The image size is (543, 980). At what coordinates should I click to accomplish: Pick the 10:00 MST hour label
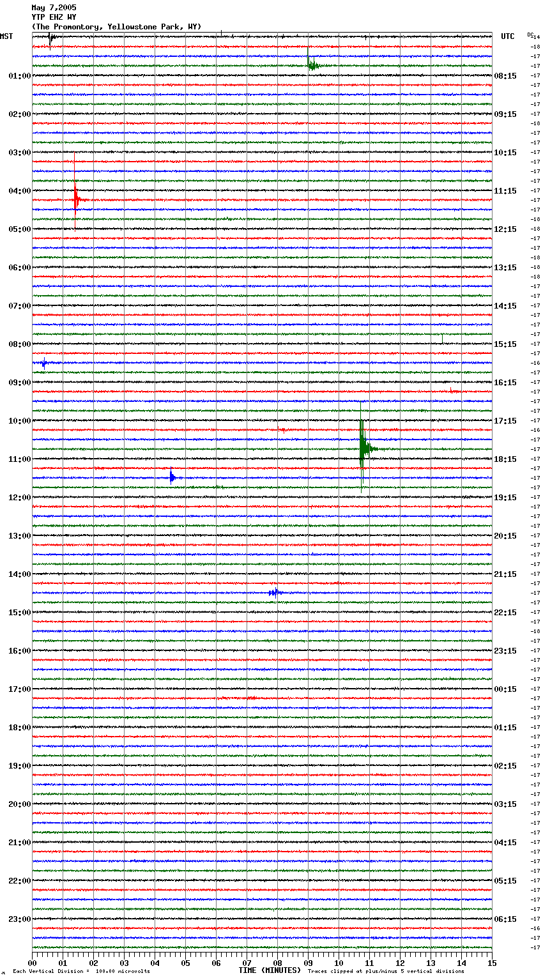[20, 421]
